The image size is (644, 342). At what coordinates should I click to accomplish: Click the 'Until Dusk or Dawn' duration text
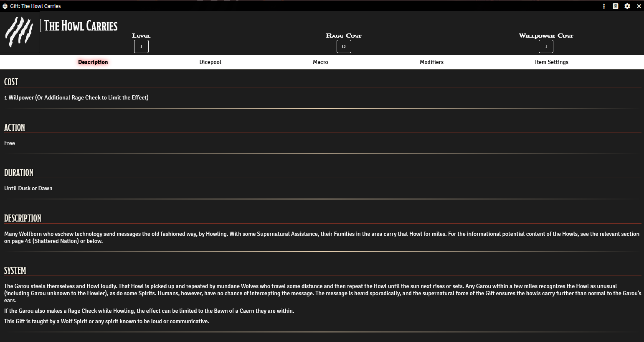tap(28, 188)
